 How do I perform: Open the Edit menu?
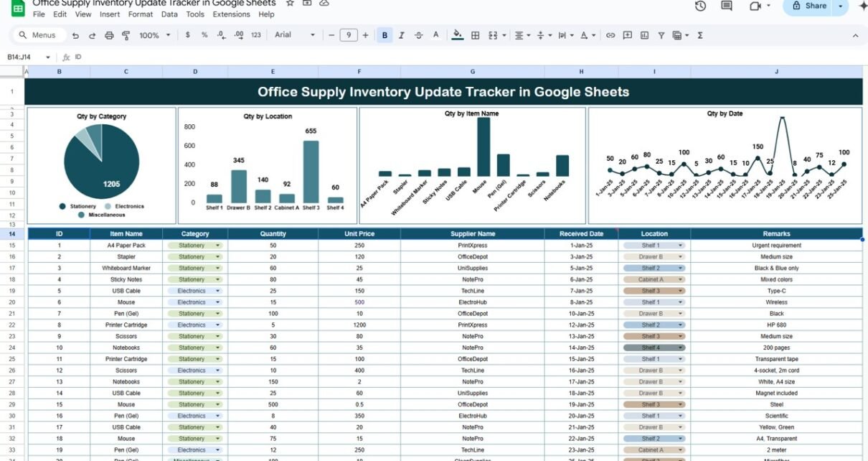[x=60, y=14]
